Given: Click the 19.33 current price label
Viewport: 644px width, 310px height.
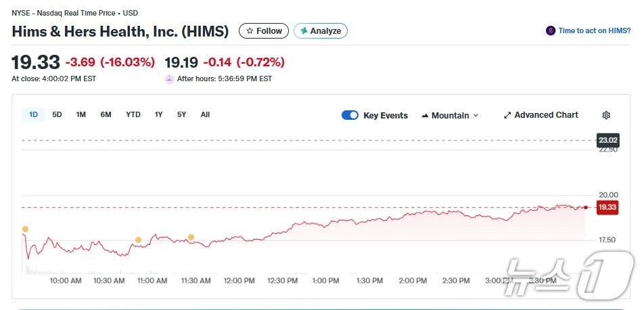Looking at the screenshot, I should click(x=606, y=207).
